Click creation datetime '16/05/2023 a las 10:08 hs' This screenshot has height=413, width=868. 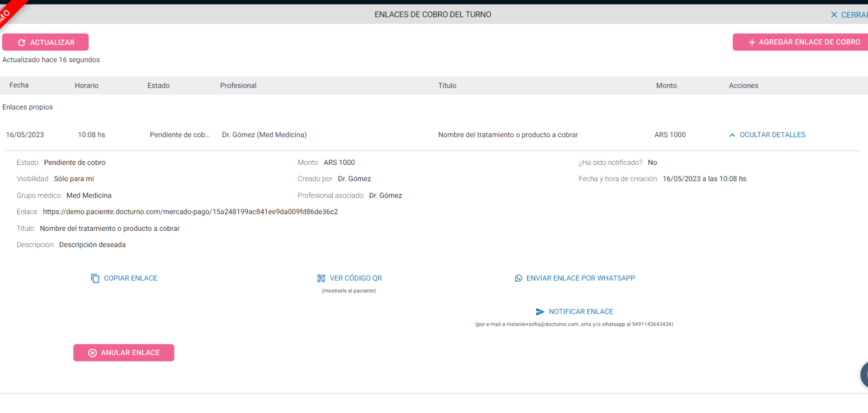click(704, 179)
